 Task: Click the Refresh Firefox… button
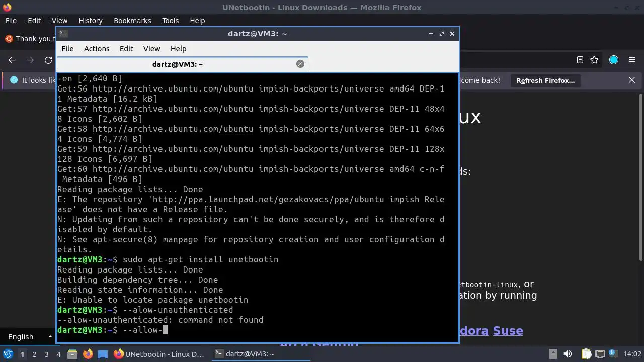pyautogui.click(x=545, y=80)
